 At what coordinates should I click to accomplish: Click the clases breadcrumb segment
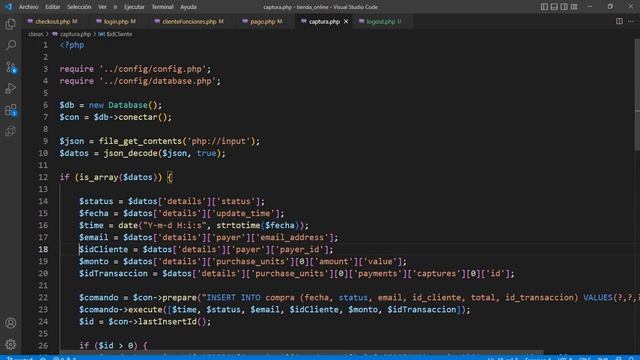36,34
